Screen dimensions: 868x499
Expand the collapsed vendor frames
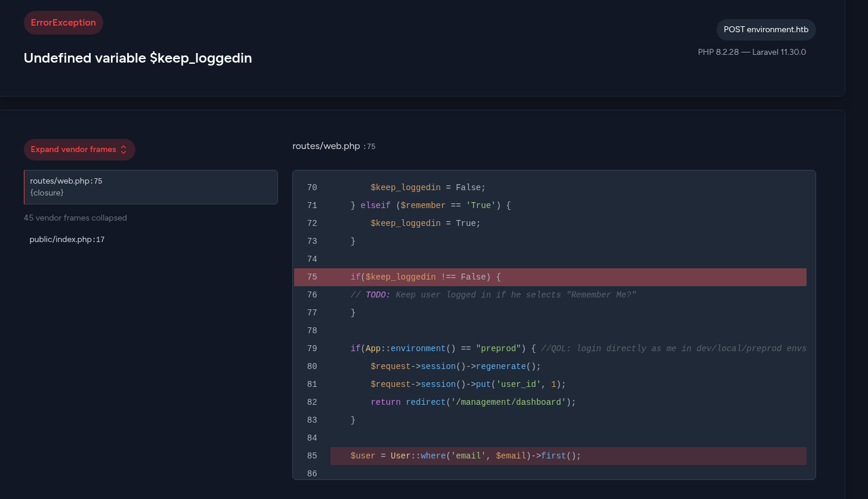(x=79, y=150)
